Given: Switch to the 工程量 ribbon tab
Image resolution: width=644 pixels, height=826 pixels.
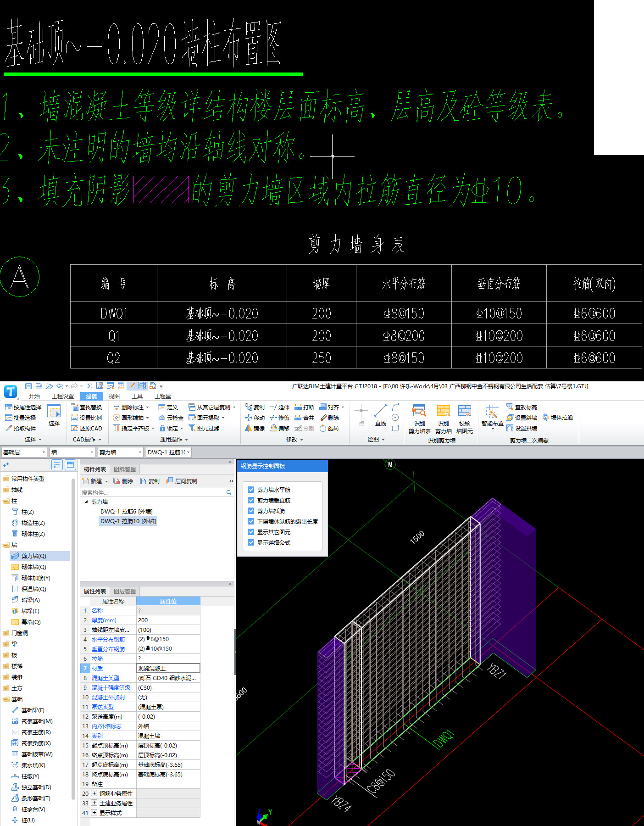Looking at the screenshot, I should click(163, 396).
